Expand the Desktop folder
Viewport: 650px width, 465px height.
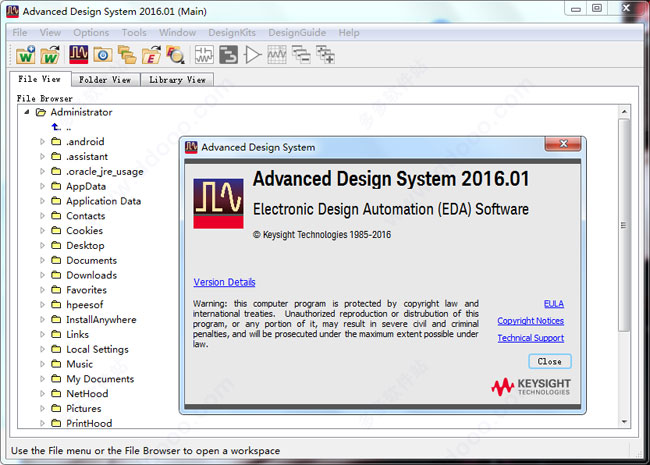[x=42, y=245]
